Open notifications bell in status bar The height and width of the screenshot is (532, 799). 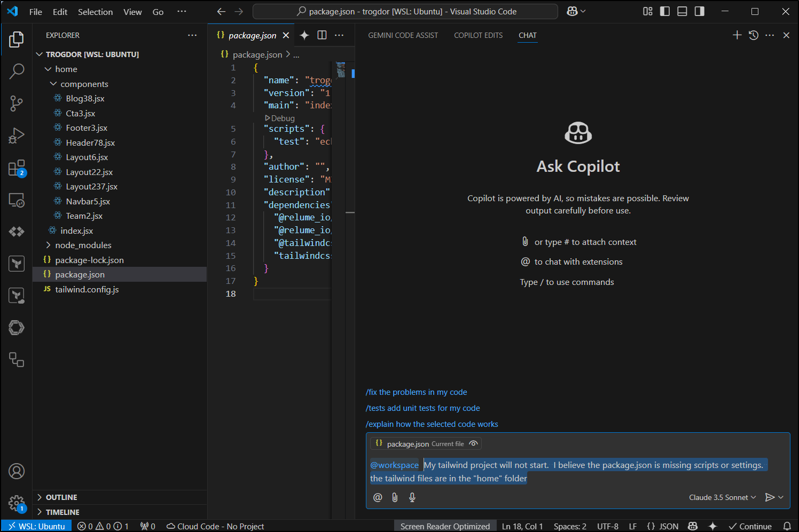click(x=787, y=526)
